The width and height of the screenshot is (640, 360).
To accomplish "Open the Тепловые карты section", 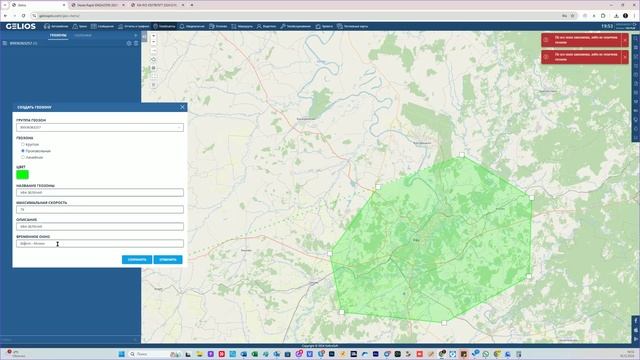I will tap(353, 26).
